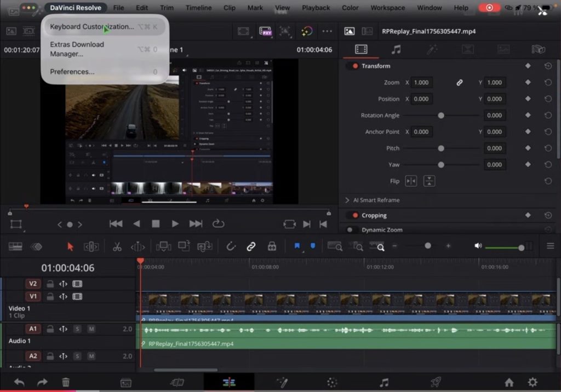This screenshot has width=561, height=392.
Task: Open the Timeline menu
Action: [x=198, y=8]
